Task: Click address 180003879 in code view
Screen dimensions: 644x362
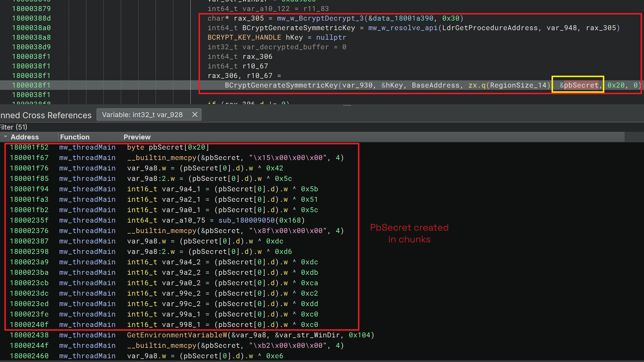Action: coord(31,9)
